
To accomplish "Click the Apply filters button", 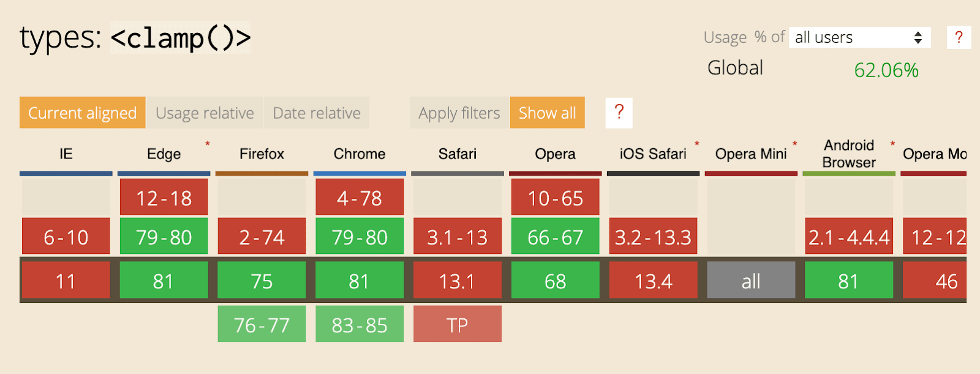I will 459,113.
